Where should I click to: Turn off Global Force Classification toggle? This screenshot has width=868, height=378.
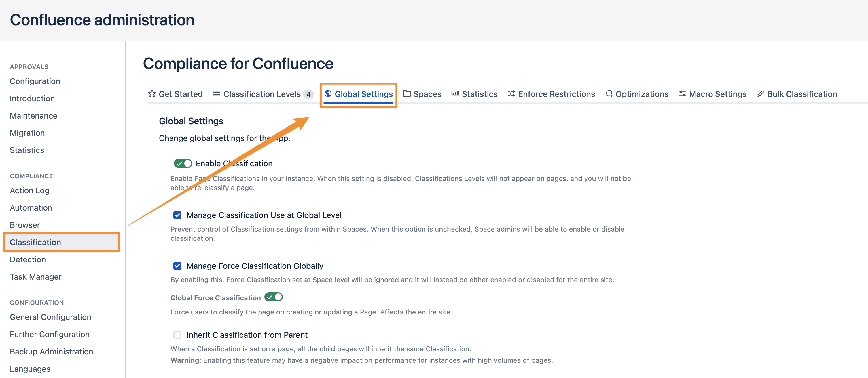pyautogui.click(x=273, y=297)
